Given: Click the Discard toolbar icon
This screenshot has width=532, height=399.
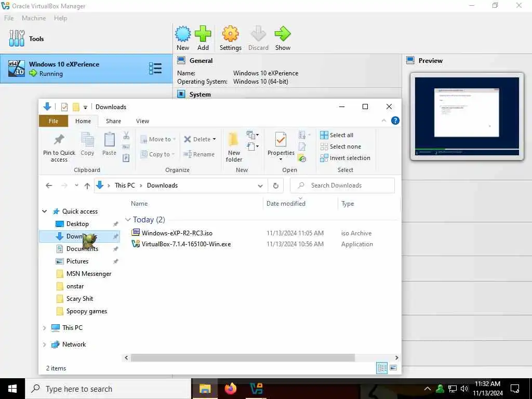Looking at the screenshot, I should [258, 34].
